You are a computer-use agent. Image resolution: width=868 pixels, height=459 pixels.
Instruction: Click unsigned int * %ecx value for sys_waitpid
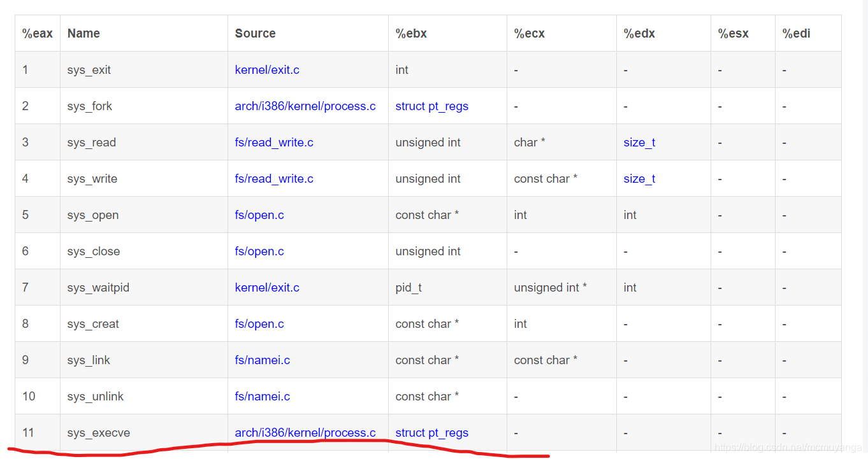click(x=551, y=288)
